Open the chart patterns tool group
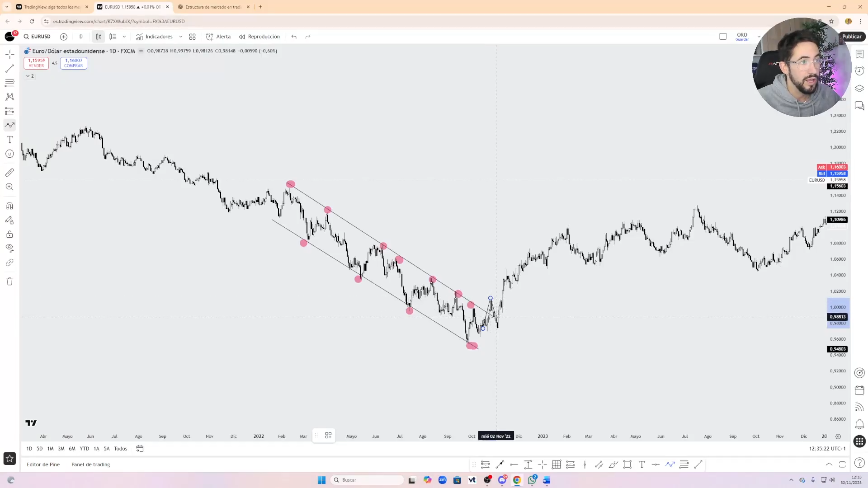The height and width of the screenshot is (488, 868). pos(9,97)
